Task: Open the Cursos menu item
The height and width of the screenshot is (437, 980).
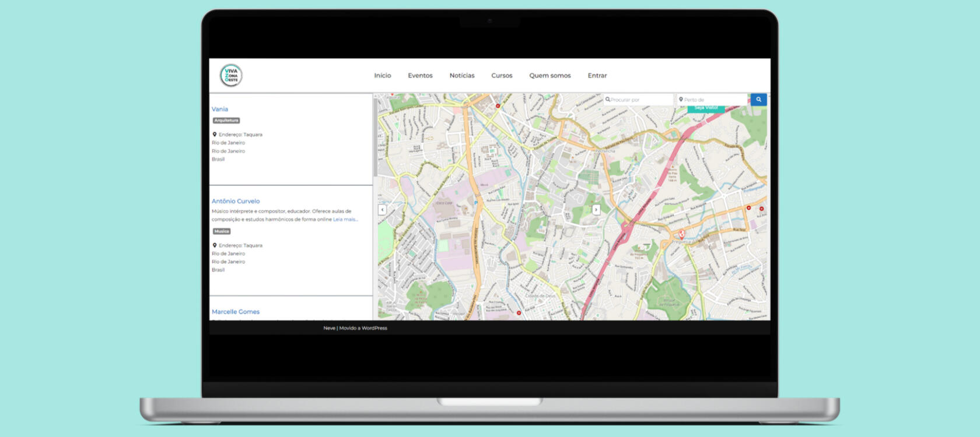Action: pos(502,76)
